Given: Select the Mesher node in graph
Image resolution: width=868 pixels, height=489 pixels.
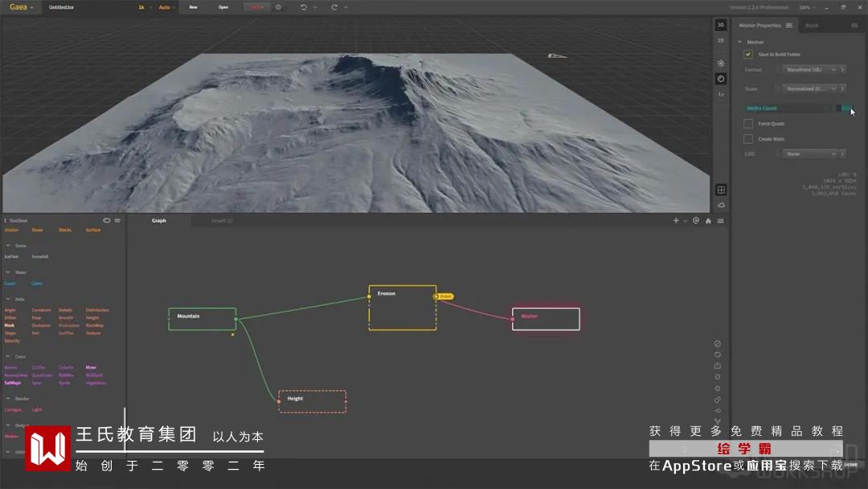Looking at the screenshot, I should pos(546,319).
